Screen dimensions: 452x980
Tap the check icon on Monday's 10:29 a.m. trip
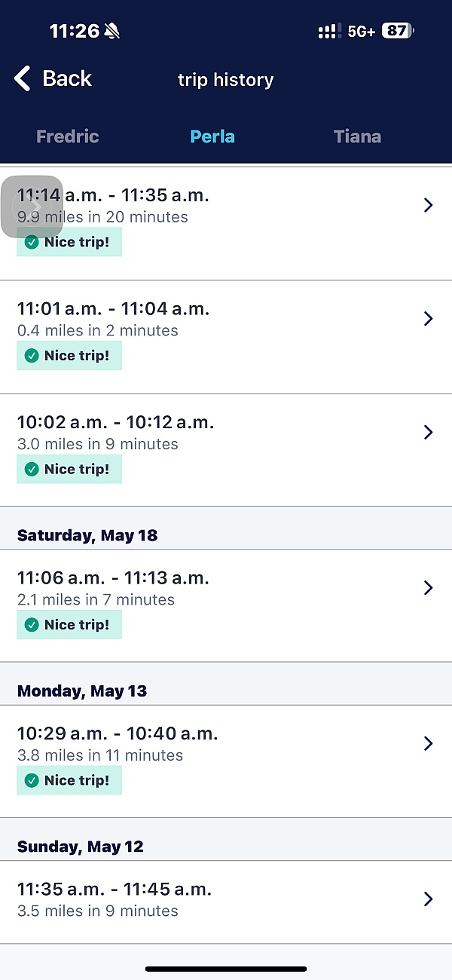point(32,781)
